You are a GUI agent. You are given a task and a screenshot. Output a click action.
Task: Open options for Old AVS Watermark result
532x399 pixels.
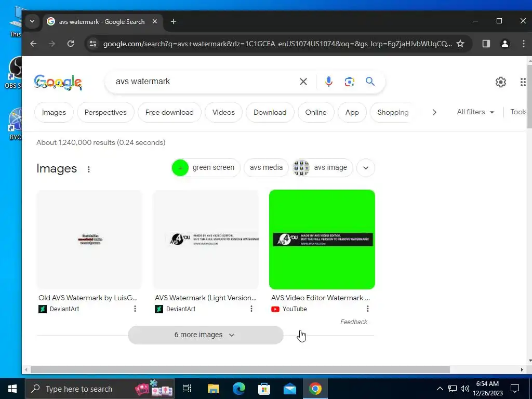(135, 309)
